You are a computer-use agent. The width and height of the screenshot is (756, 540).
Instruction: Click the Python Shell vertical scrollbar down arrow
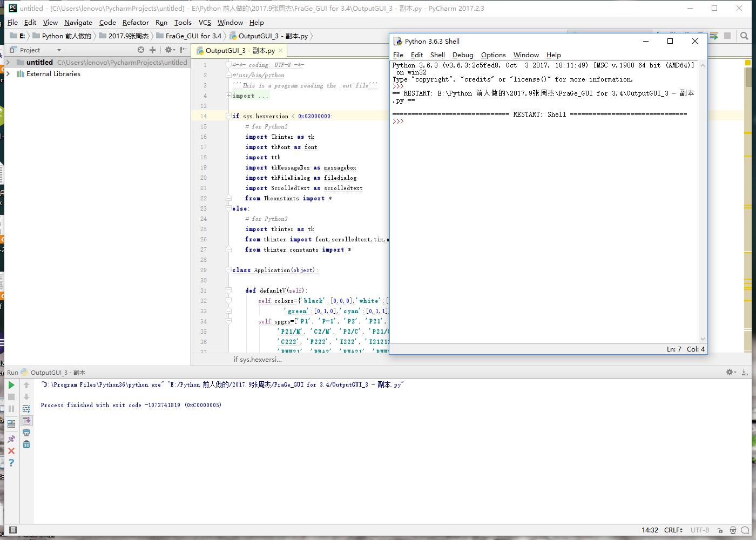click(703, 339)
